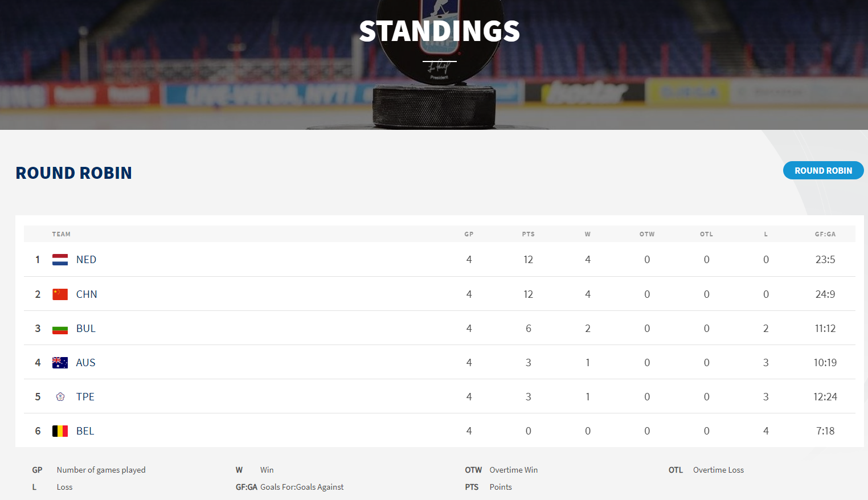Click the GP column header
This screenshot has height=500, width=868.
(469, 234)
